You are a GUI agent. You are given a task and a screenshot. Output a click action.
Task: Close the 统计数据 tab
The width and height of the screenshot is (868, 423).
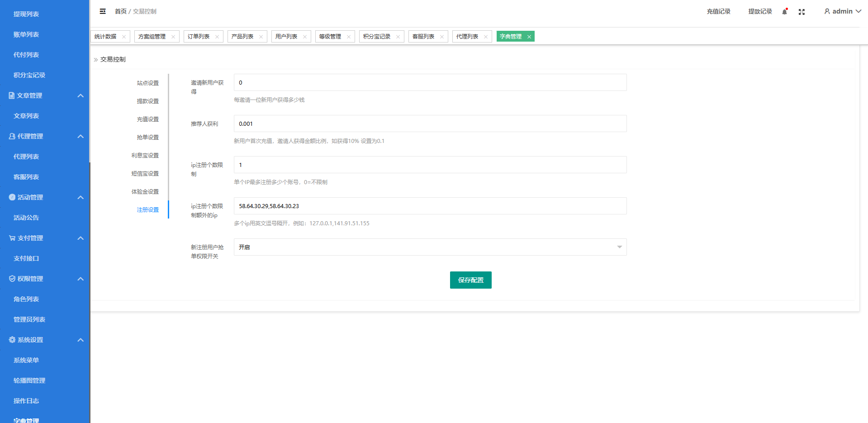pos(124,37)
